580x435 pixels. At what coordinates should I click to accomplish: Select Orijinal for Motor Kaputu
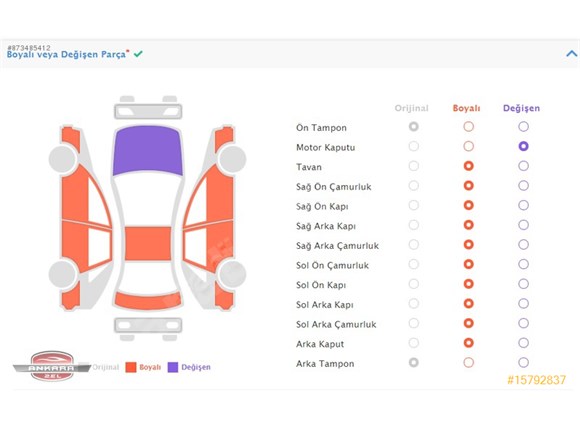coord(414,146)
